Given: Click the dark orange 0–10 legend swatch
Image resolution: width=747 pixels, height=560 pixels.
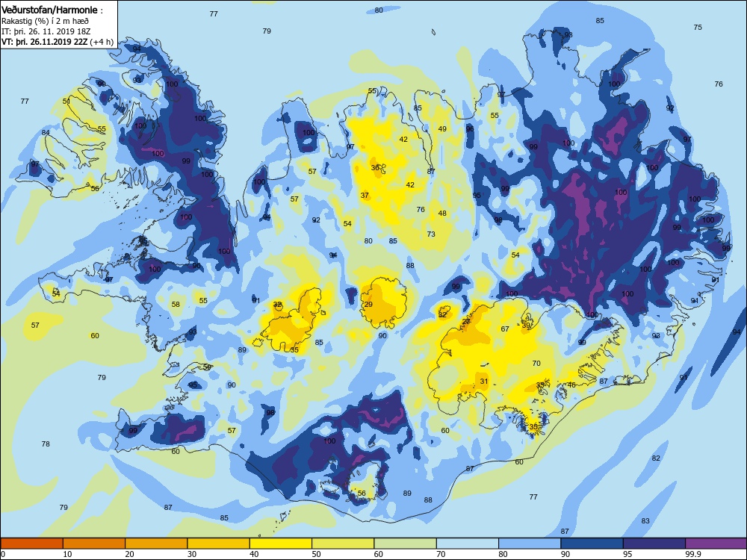Looking at the screenshot, I should [32, 544].
